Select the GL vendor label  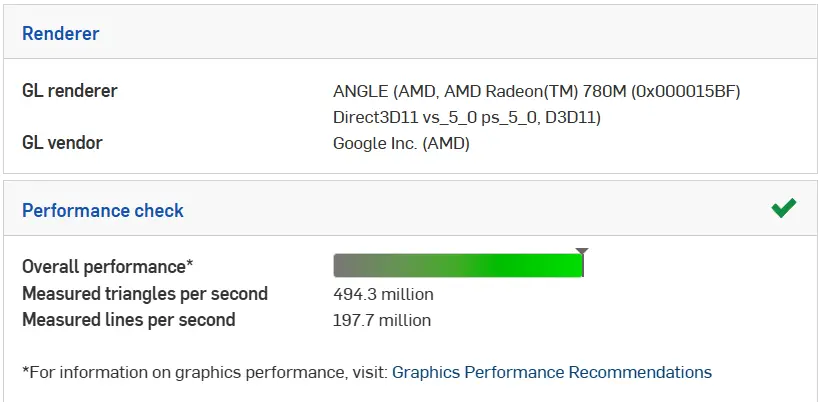point(62,143)
